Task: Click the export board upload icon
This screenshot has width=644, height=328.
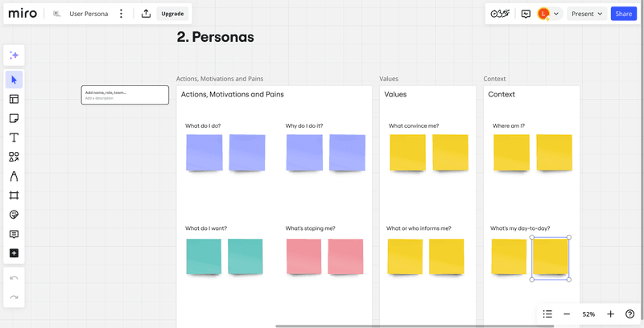Action: [x=146, y=14]
